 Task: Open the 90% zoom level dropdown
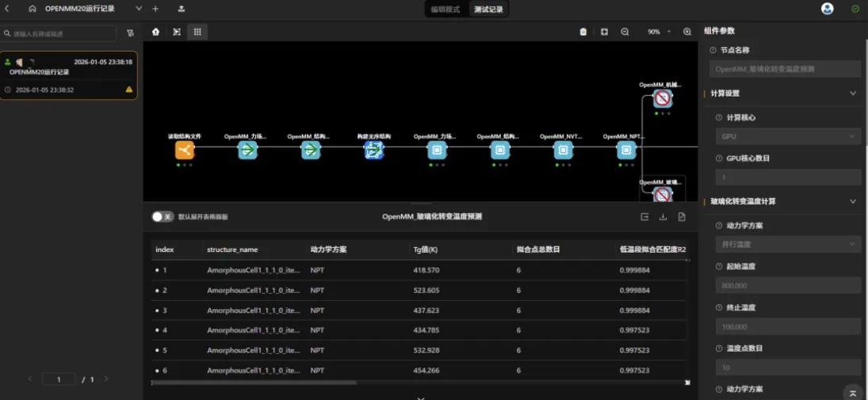tap(658, 32)
